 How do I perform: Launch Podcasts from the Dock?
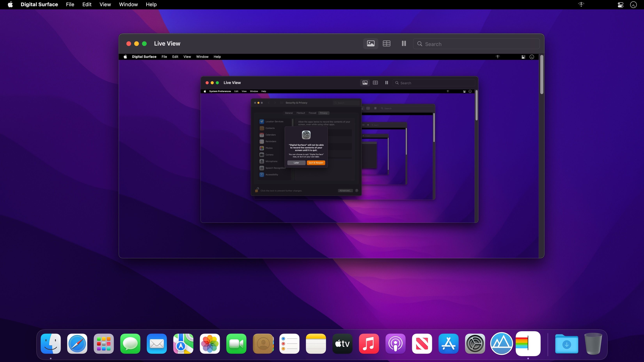395,343
